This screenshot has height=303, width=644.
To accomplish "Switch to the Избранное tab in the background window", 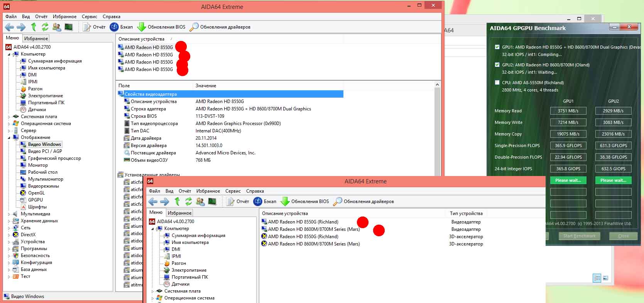I will pos(36,39).
